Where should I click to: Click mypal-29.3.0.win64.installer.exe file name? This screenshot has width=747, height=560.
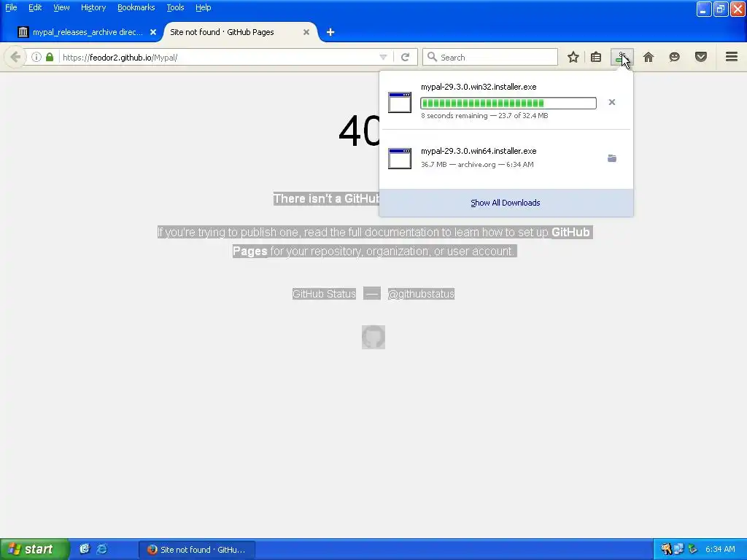[479, 151]
